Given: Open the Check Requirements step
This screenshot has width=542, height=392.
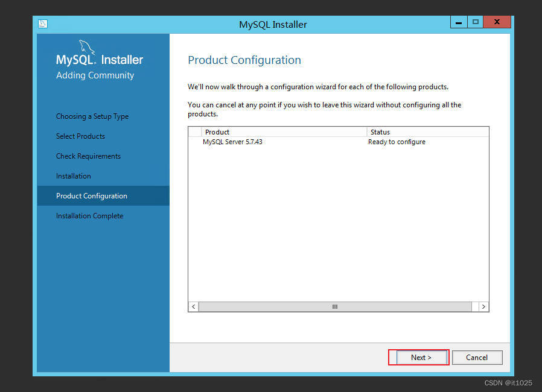Looking at the screenshot, I should coord(88,156).
